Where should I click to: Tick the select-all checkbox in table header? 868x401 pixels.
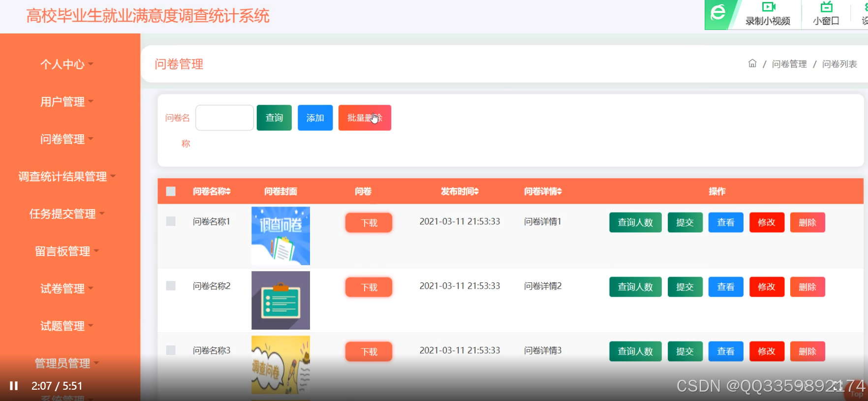(171, 191)
